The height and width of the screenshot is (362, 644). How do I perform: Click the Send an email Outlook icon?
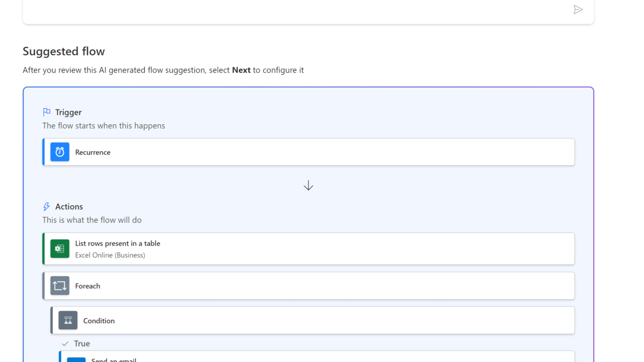76,359
